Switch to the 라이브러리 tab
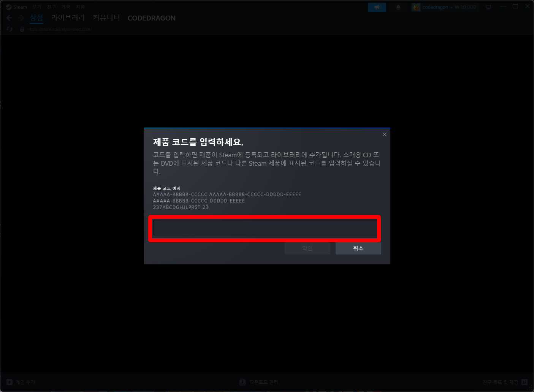Viewport: 534px width, 392px height. click(68, 18)
